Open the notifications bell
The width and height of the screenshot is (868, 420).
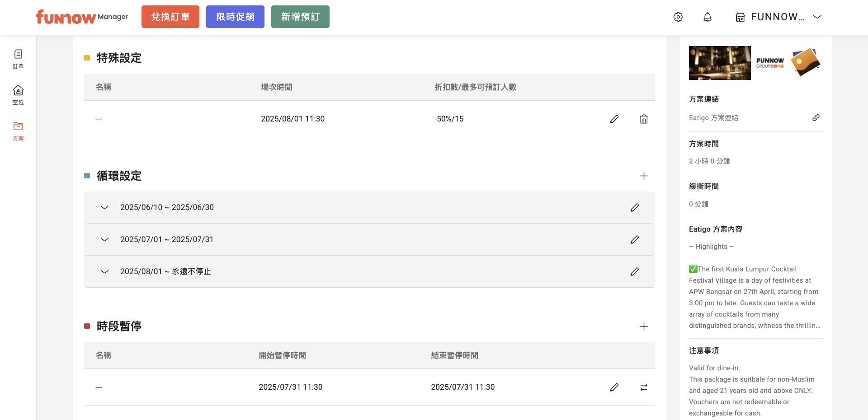(x=708, y=17)
